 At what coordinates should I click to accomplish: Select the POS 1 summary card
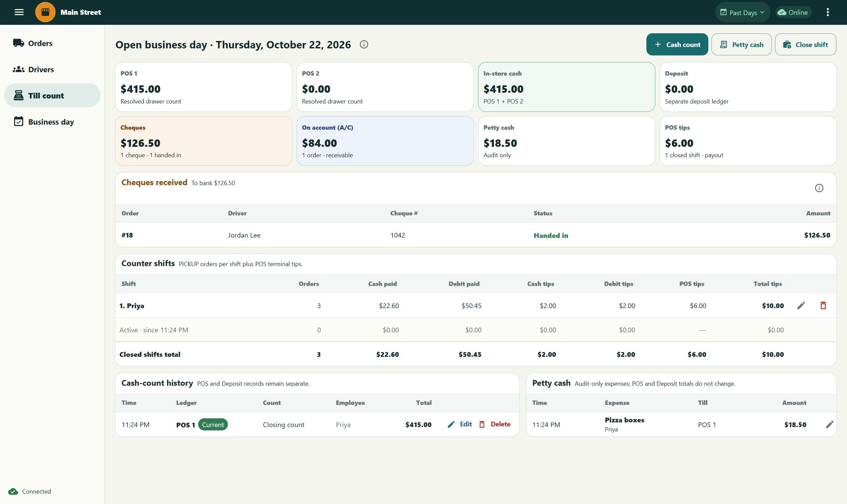(203, 87)
